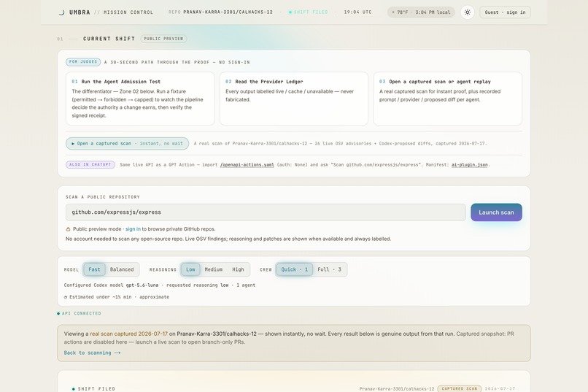Click the Current Shift section heading

(x=109, y=39)
